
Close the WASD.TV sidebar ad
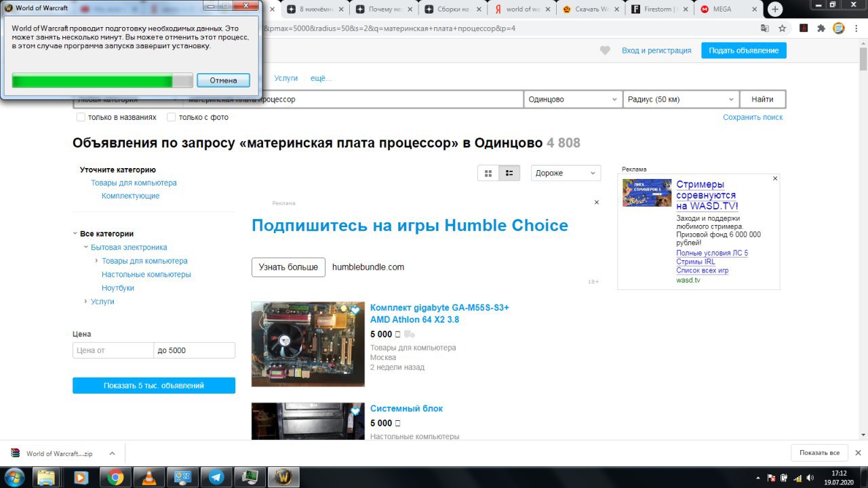pyautogui.click(x=775, y=178)
